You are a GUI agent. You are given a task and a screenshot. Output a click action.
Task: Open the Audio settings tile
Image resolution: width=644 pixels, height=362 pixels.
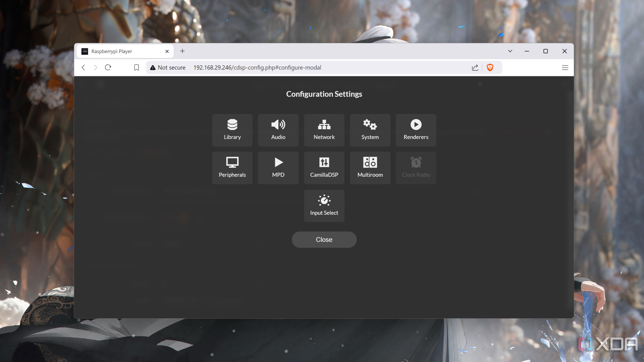point(278,130)
